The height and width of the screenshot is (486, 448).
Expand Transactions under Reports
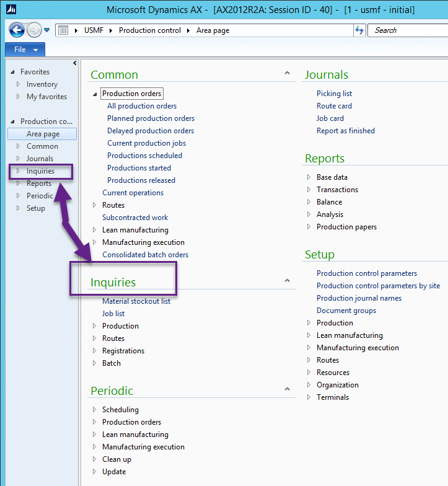(x=309, y=190)
